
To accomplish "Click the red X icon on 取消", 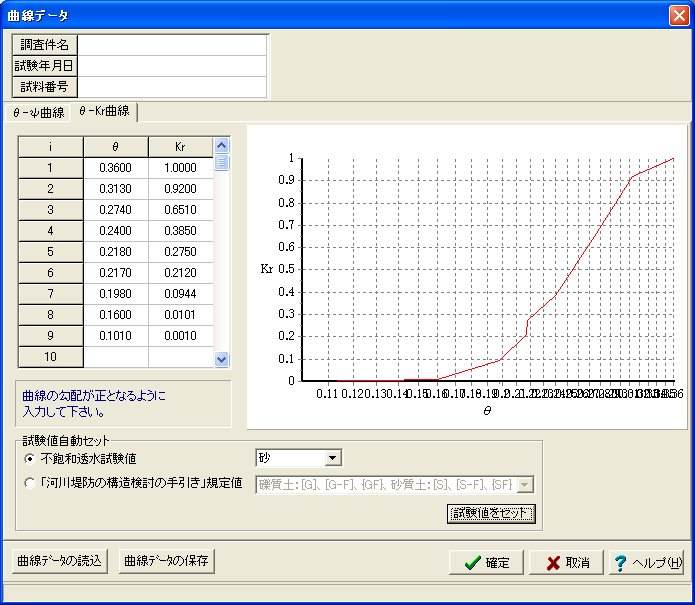I will 554,563.
